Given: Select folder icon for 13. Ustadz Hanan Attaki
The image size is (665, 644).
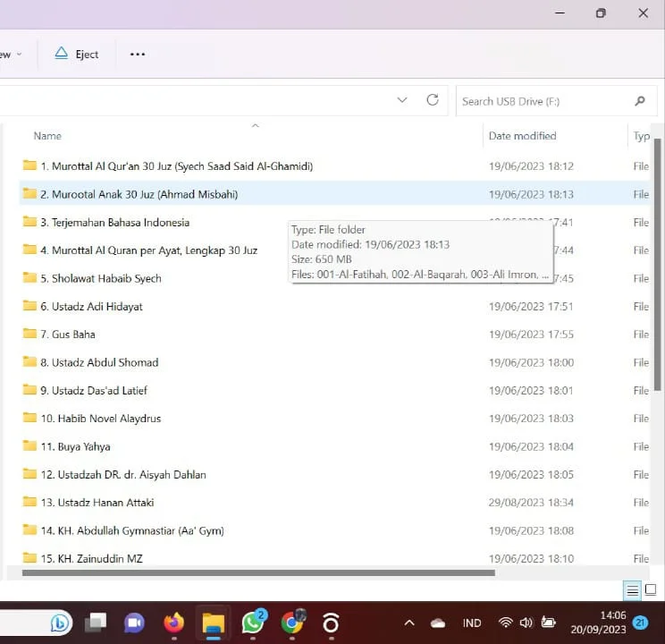Looking at the screenshot, I should point(29,502).
